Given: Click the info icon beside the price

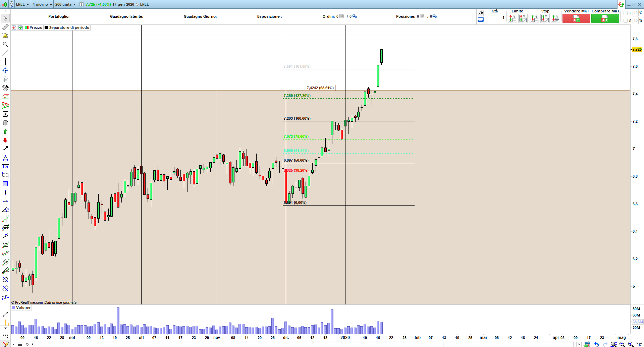Looking at the screenshot, I should pyautogui.click(x=82, y=4).
